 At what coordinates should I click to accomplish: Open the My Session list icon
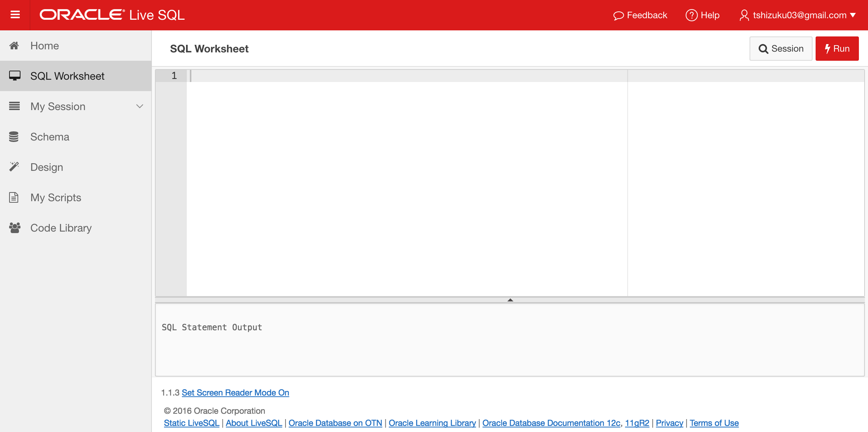coord(14,106)
